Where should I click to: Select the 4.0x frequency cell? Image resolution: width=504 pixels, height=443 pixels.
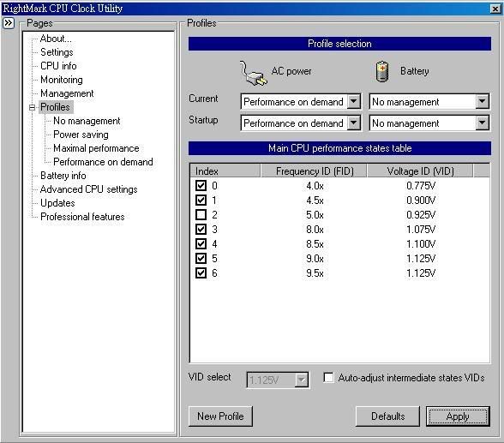[x=315, y=186]
